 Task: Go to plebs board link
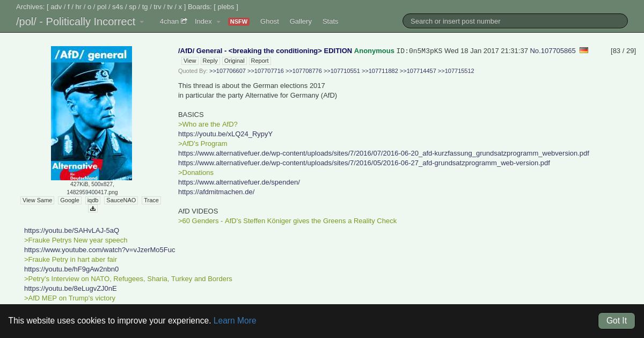point(226,7)
